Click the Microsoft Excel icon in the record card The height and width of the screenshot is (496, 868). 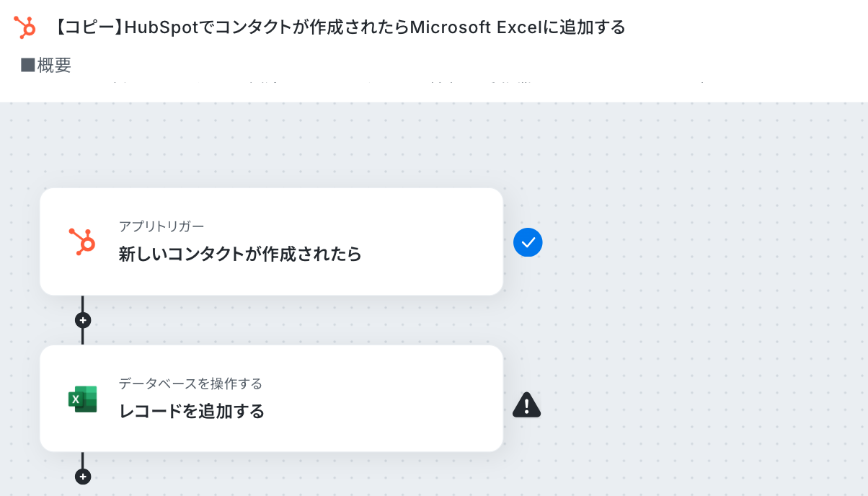point(82,399)
